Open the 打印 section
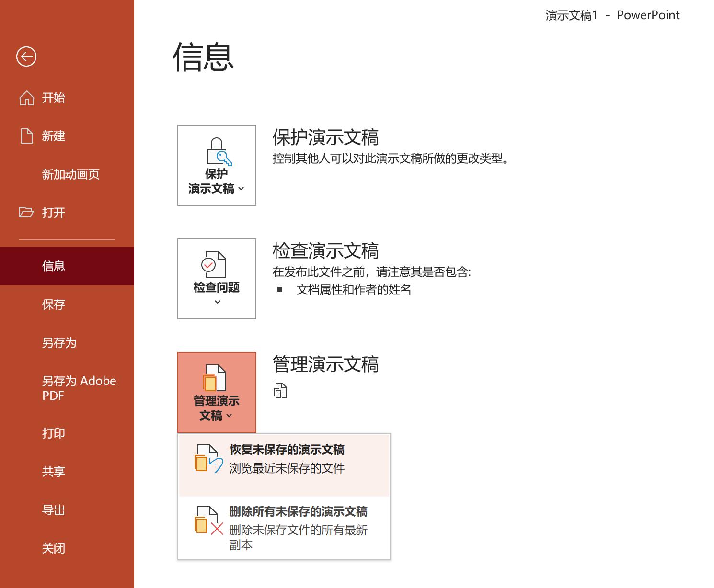 pyautogui.click(x=53, y=433)
